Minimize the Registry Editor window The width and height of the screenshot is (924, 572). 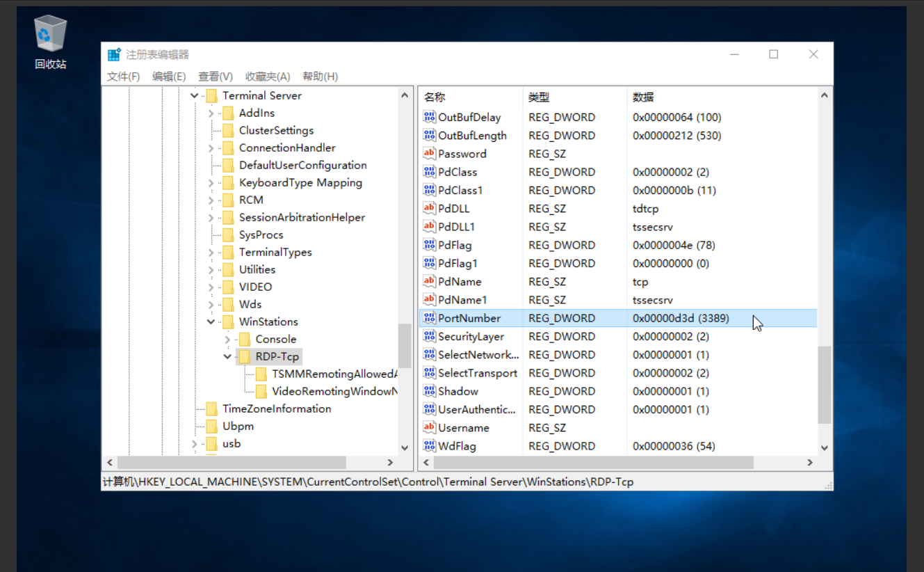(x=734, y=54)
